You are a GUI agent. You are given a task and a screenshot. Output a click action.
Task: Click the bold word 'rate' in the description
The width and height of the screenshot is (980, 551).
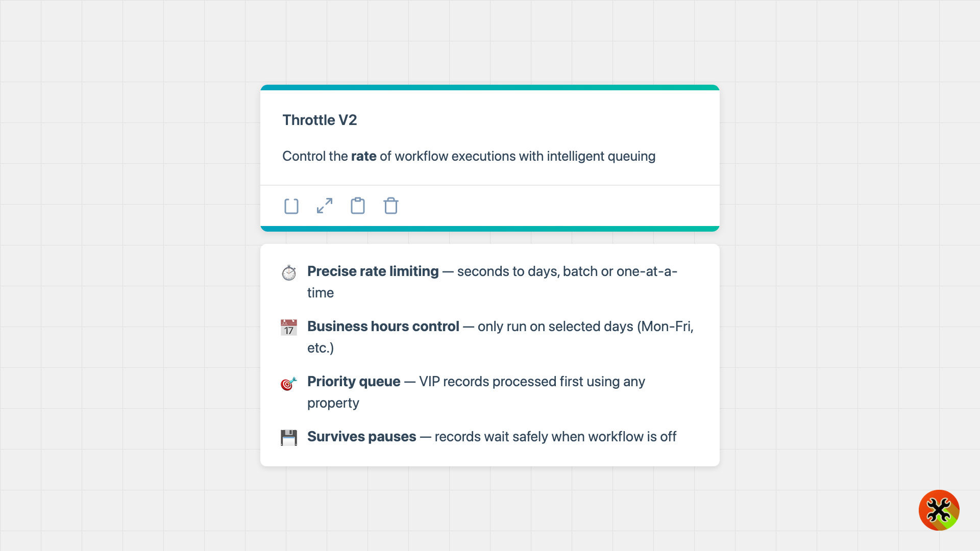[x=363, y=156]
